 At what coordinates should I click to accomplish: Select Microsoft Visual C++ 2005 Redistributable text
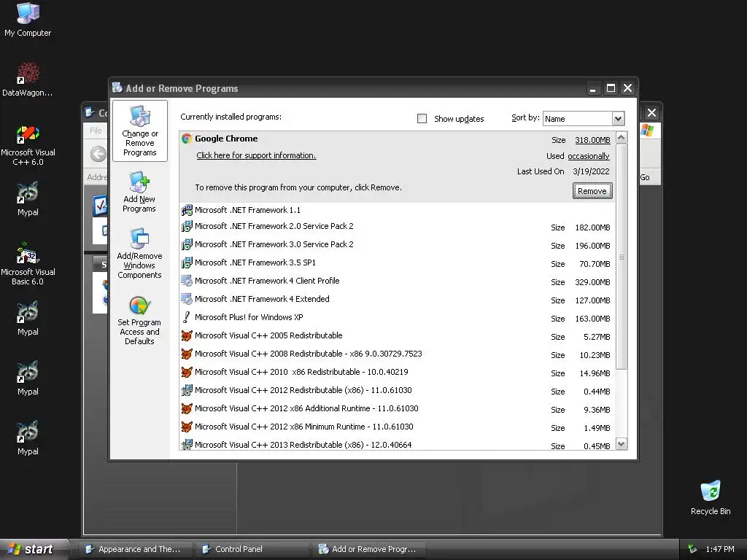click(x=268, y=335)
